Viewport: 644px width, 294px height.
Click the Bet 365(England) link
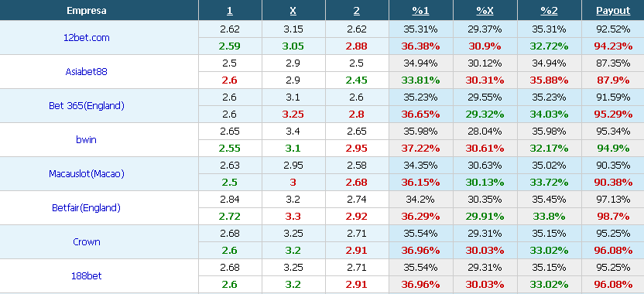point(86,105)
